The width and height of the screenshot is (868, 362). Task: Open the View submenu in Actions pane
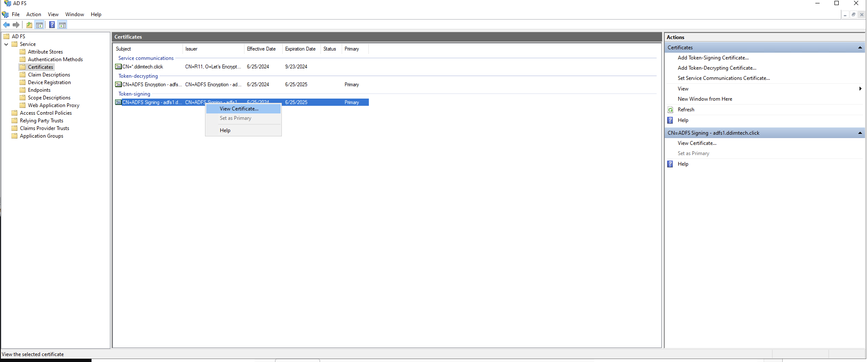tap(765, 89)
